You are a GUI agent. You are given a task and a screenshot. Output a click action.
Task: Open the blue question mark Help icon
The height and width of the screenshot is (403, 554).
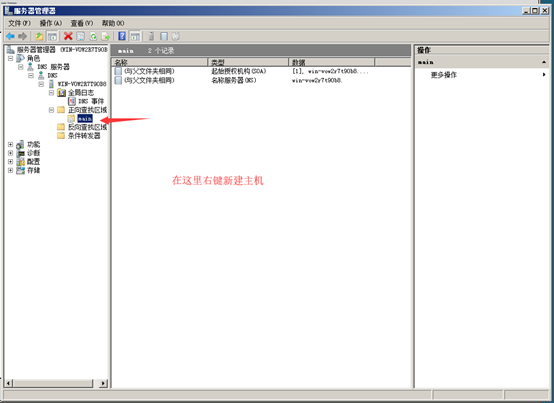(122, 36)
